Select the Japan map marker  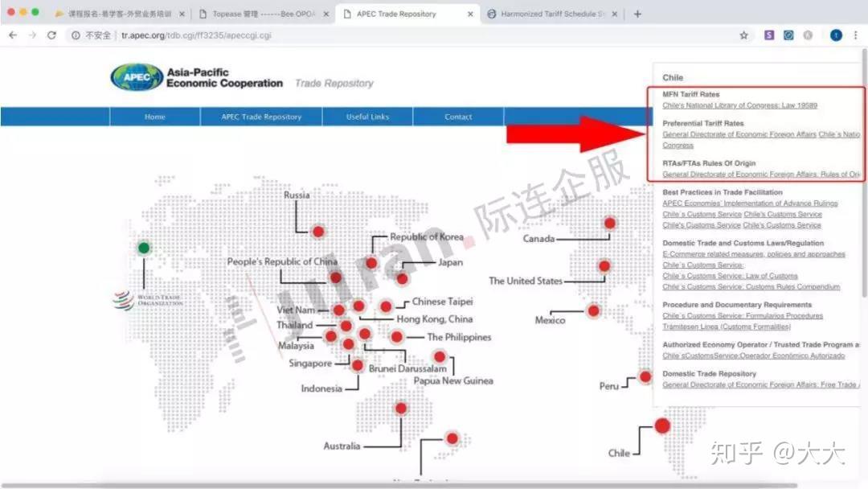tap(403, 278)
